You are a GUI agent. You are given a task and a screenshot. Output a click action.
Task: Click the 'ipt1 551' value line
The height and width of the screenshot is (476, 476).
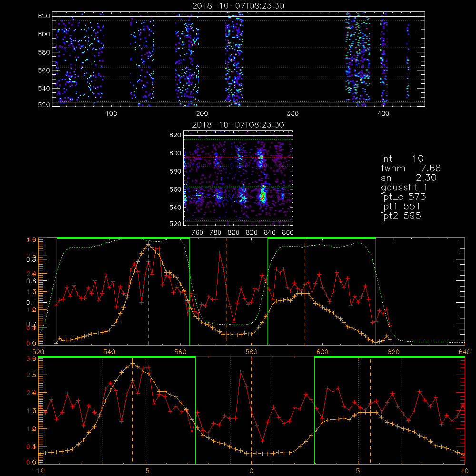pos(400,206)
